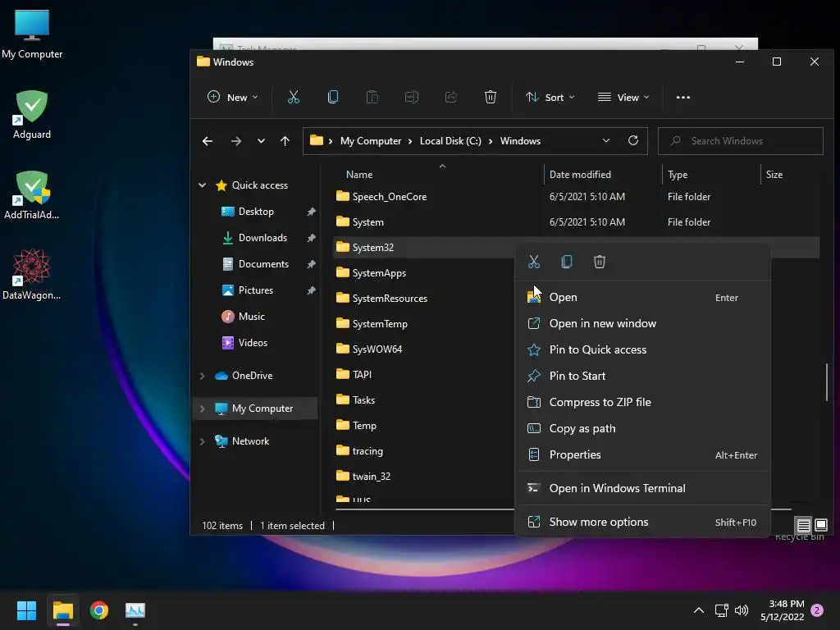Select Pictures in Quick access
The width and height of the screenshot is (840, 630).
[256, 290]
